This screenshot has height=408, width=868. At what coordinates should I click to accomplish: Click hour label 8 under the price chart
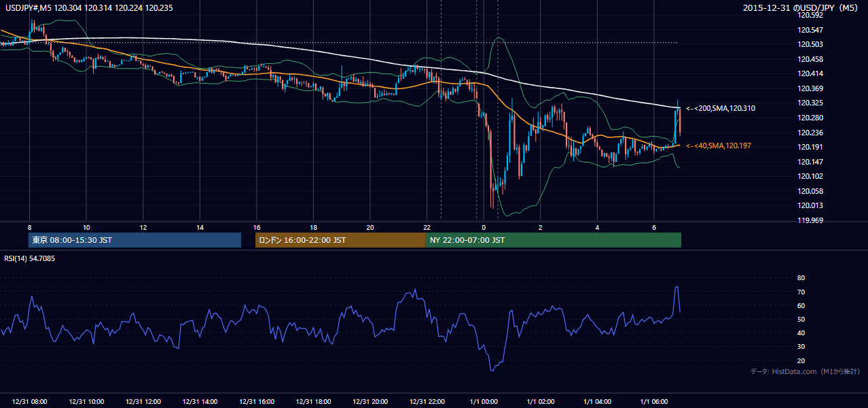(x=29, y=227)
